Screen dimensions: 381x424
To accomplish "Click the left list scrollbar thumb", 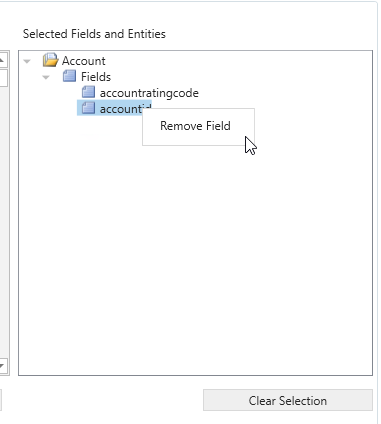I will (x=3, y=77).
